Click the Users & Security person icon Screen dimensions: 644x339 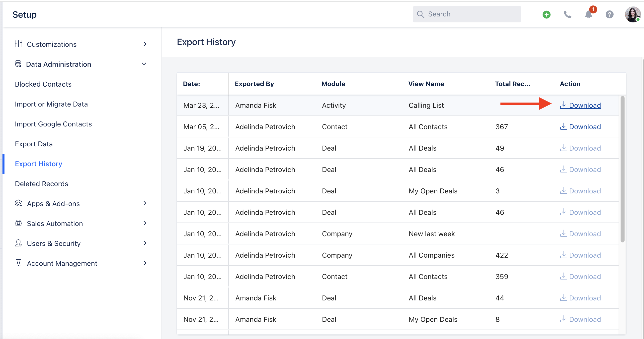point(18,243)
